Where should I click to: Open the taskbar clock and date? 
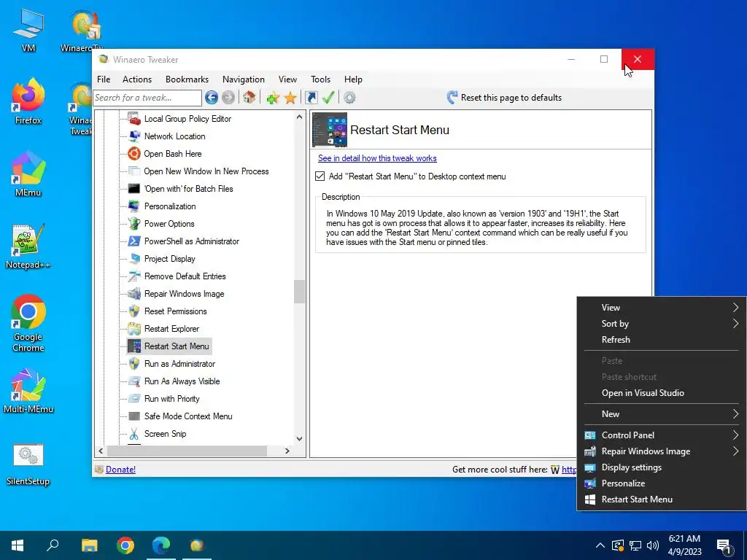[x=684, y=545]
